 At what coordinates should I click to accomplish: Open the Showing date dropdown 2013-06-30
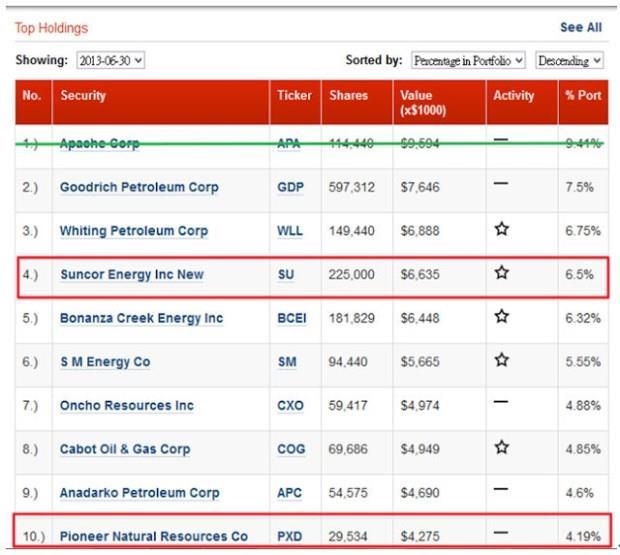click(111, 60)
